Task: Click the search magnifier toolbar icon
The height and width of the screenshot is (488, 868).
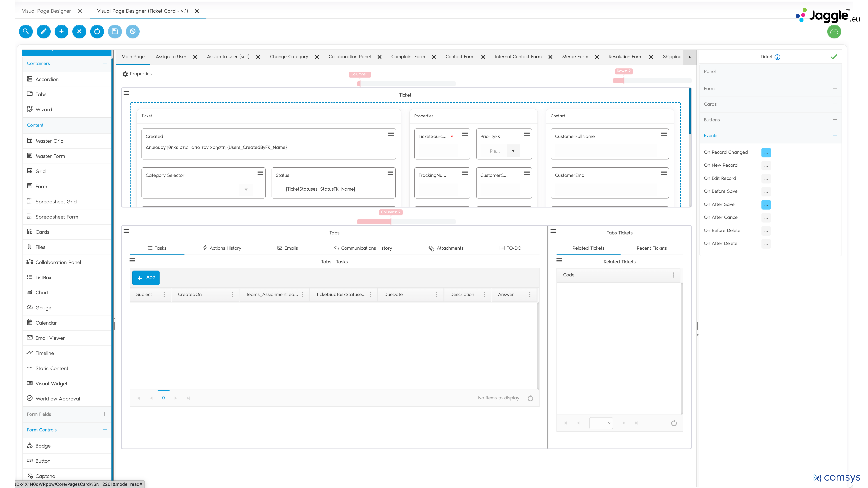Action: [26, 31]
